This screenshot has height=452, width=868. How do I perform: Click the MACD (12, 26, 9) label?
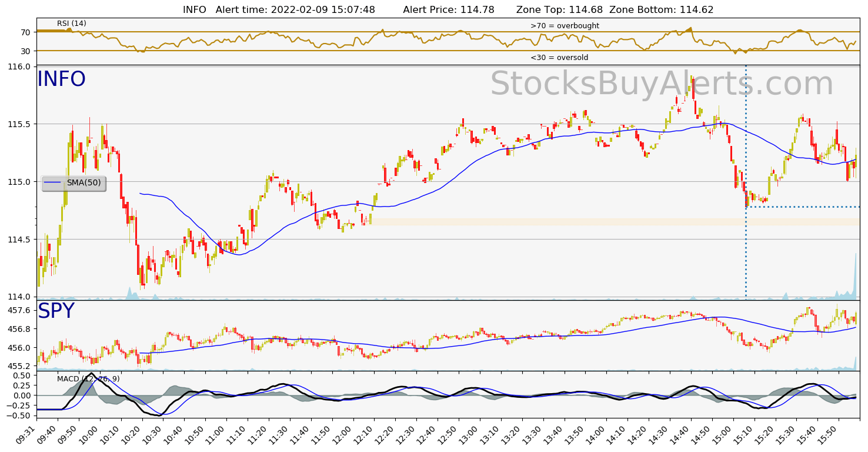coord(88,379)
